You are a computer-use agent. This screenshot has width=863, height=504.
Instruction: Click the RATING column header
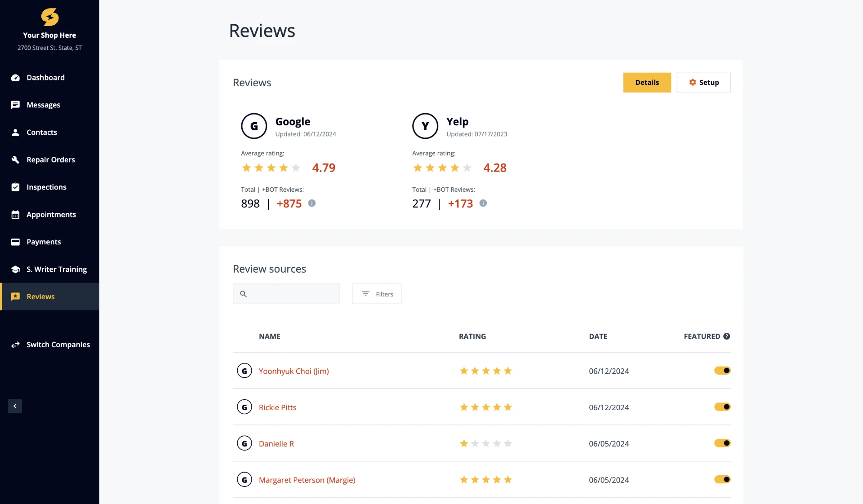tap(472, 336)
